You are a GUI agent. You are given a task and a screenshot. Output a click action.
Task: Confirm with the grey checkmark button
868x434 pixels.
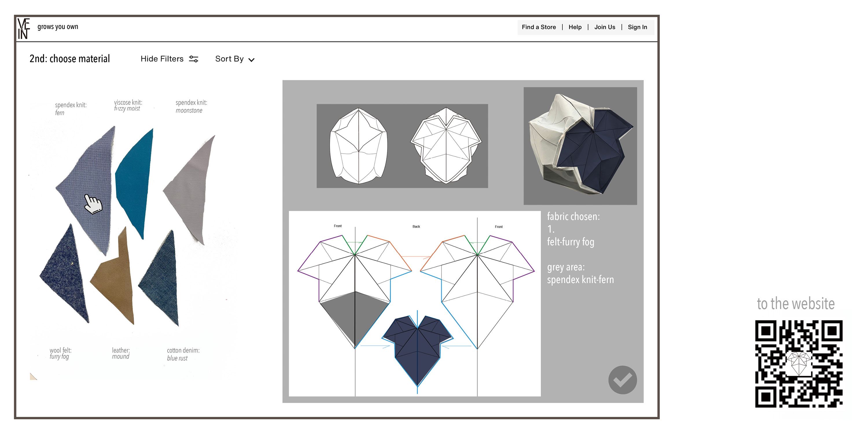coord(622,380)
